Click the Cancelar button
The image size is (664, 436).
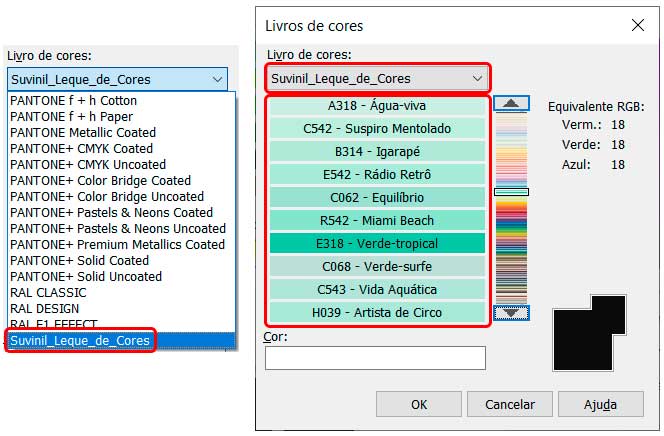click(510, 404)
